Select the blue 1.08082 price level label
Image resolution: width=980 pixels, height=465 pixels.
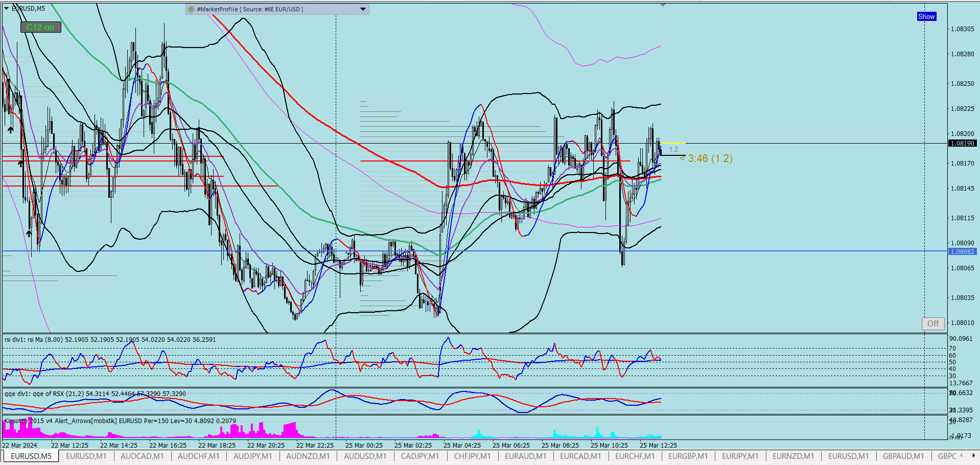962,251
